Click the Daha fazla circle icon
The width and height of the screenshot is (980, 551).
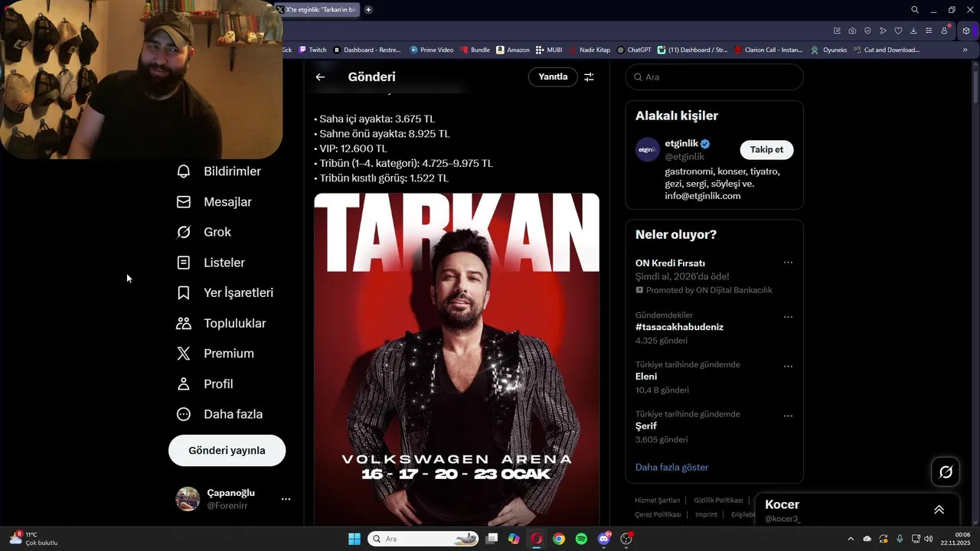point(184,414)
